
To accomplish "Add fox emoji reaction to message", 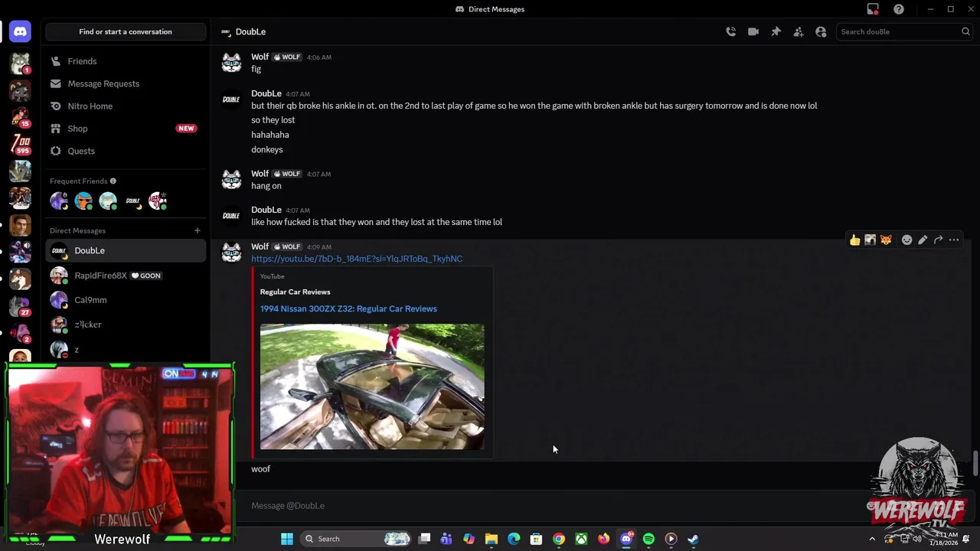I will [x=886, y=240].
